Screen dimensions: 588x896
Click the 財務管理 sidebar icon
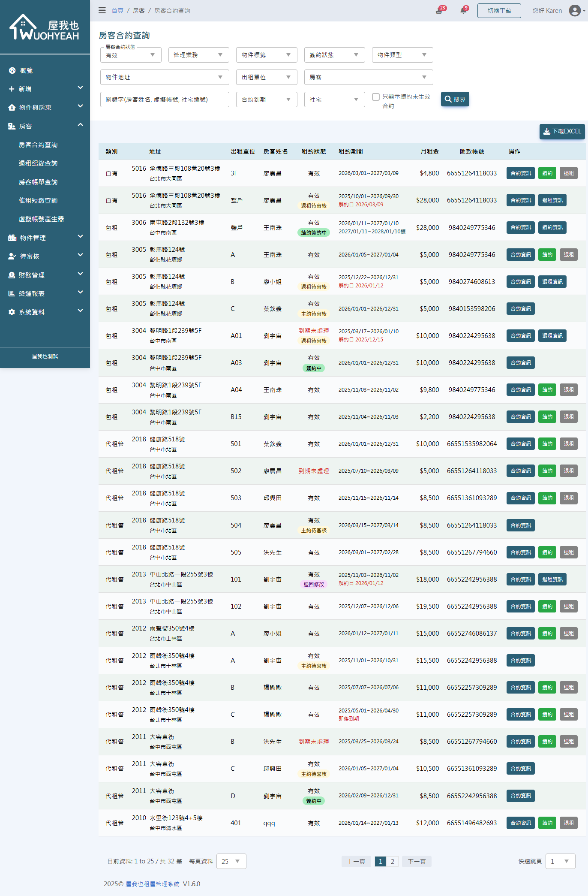tap(12, 275)
